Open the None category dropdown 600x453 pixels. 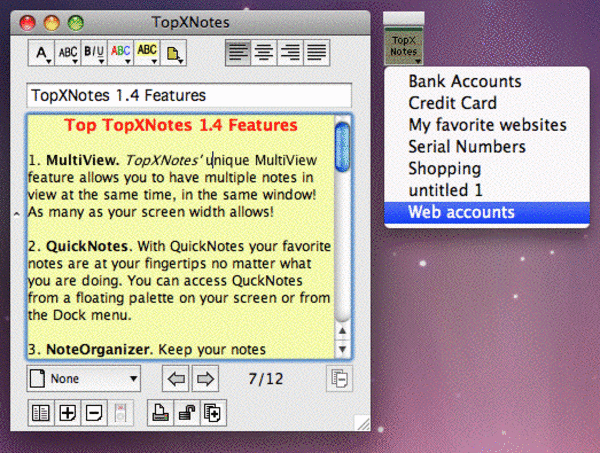[85, 379]
